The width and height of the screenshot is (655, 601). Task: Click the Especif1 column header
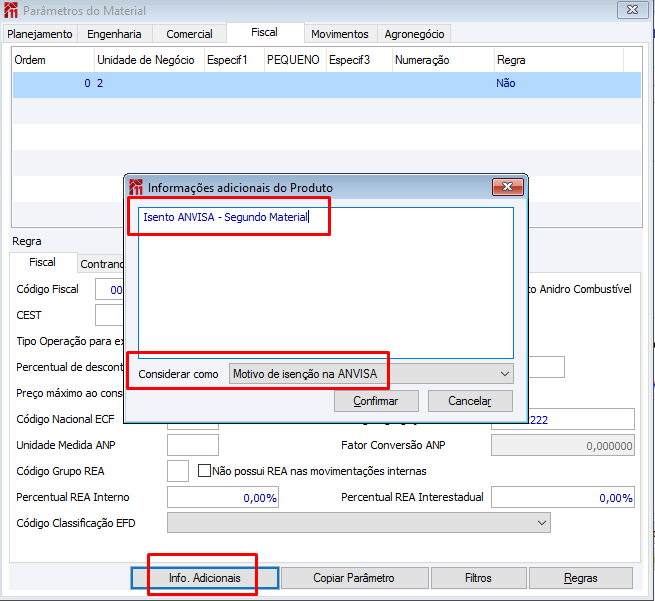pos(234,60)
